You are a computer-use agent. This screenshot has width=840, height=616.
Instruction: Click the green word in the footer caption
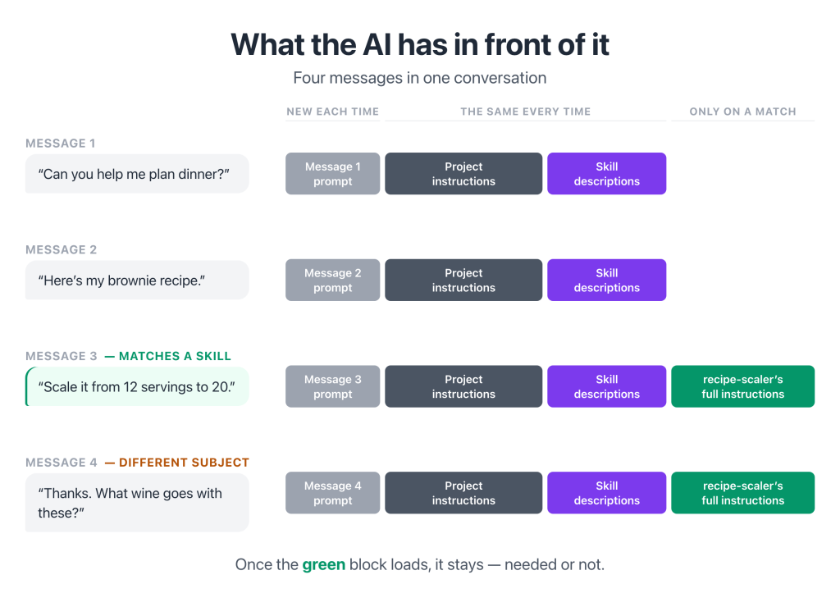pos(323,564)
